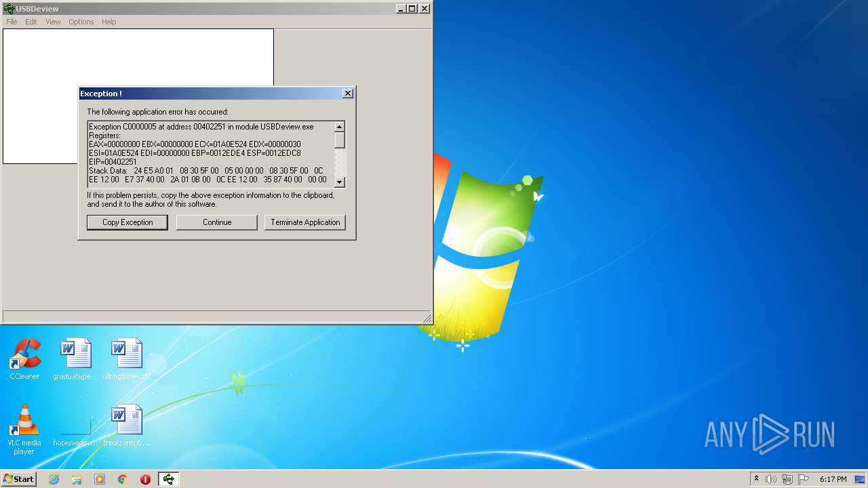Click the USBDeview title bar icon
Viewport: 868px width, 488px height.
[x=9, y=9]
